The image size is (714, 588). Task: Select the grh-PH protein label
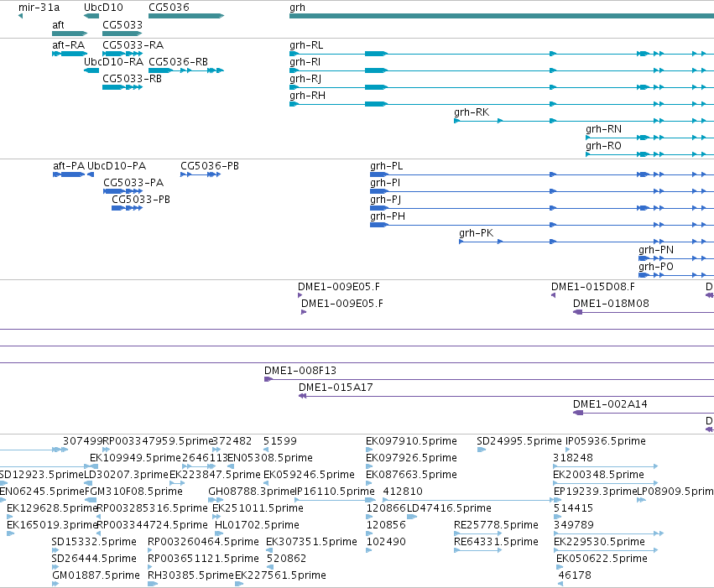388,216
